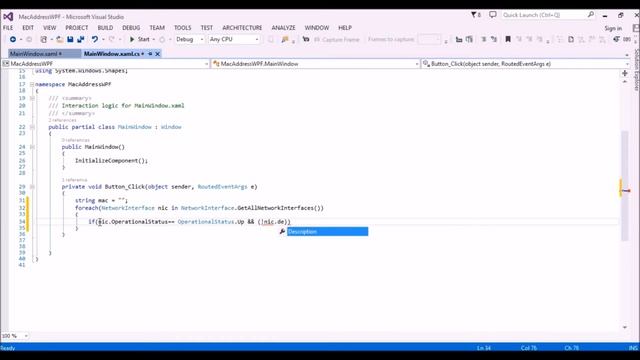Viewport: 640px width, 360px height.
Task: Open the 100 % zoom dropdown
Action: tap(26, 336)
